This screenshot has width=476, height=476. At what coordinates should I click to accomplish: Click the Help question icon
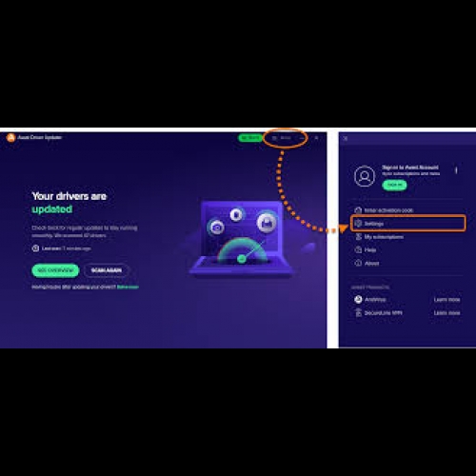click(358, 250)
